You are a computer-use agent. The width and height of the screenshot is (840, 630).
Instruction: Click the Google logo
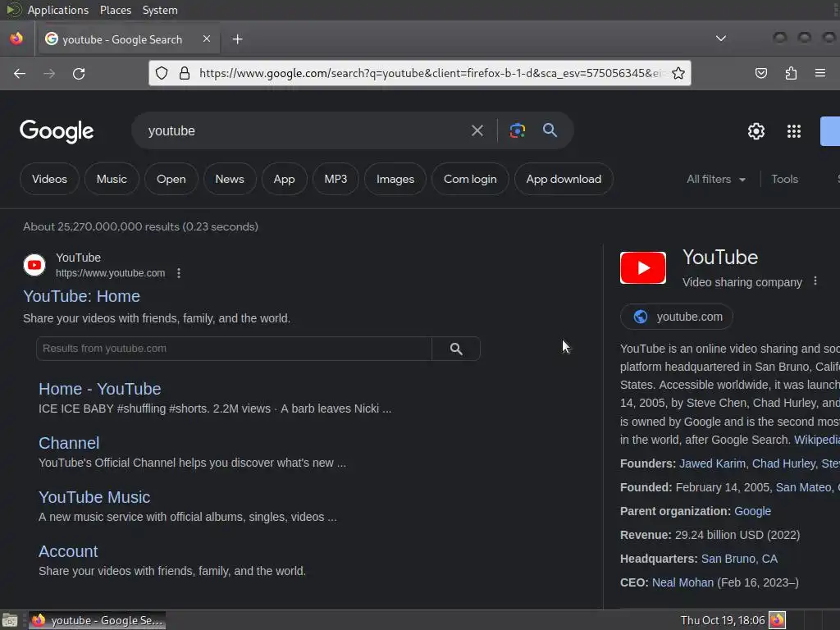(x=57, y=131)
